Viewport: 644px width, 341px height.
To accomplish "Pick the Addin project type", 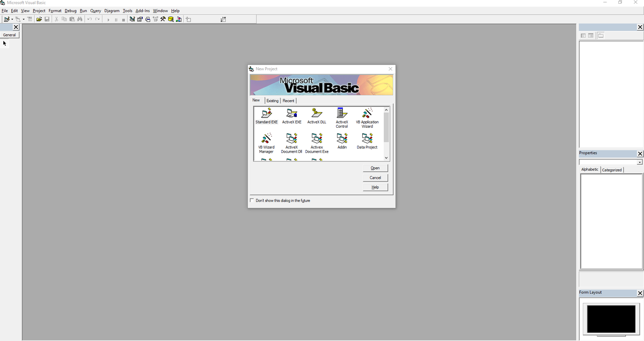I will coord(342,141).
